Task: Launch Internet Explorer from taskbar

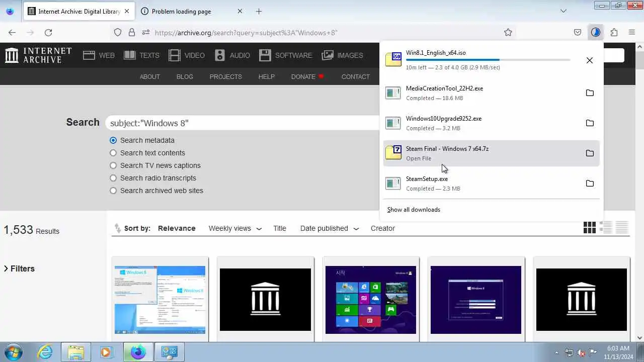Action: pos(45,352)
